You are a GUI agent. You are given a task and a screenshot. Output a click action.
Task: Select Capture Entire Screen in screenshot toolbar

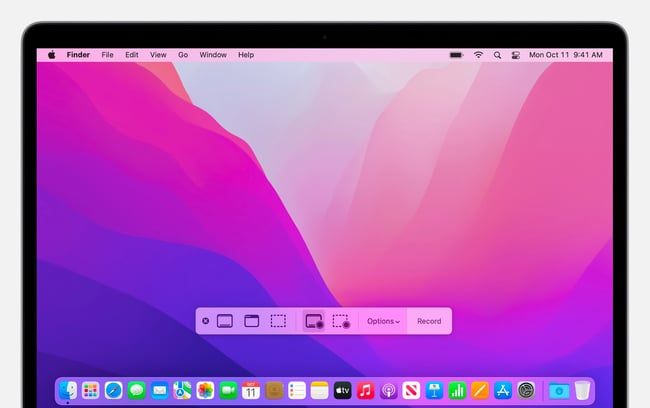(225, 321)
